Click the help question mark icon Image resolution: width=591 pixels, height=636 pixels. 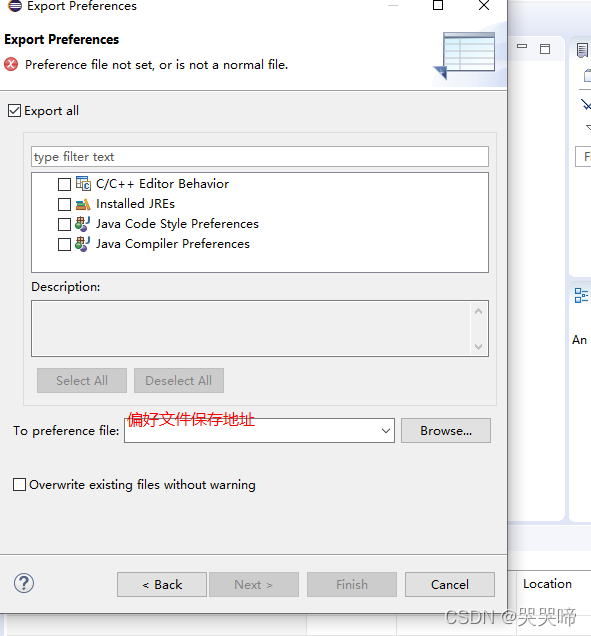click(x=24, y=583)
